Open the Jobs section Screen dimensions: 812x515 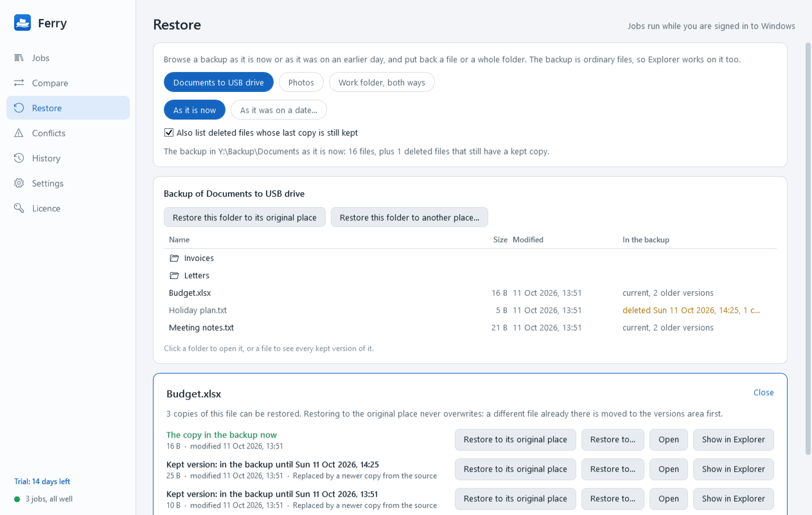click(68, 58)
